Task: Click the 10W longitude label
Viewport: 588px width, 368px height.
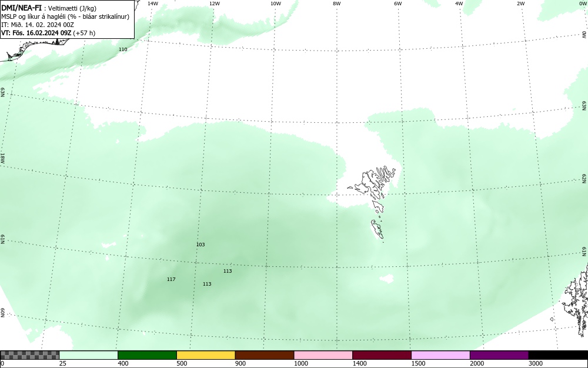Action: tap(276, 4)
